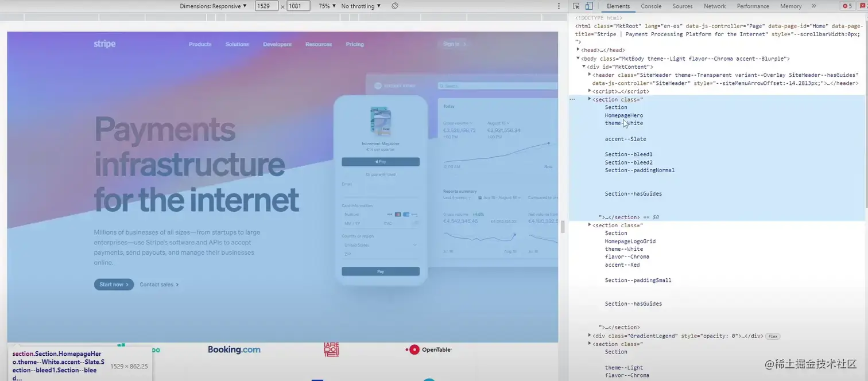Click the ellipsis beside selected section node
Image resolution: width=868 pixels, height=381 pixels.
(x=572, y=99)
